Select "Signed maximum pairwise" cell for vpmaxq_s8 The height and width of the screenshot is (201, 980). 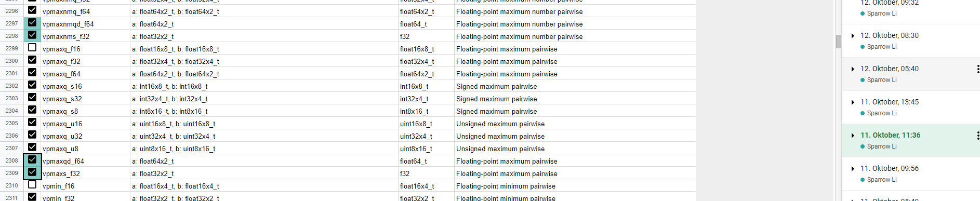tap(575, 111)
